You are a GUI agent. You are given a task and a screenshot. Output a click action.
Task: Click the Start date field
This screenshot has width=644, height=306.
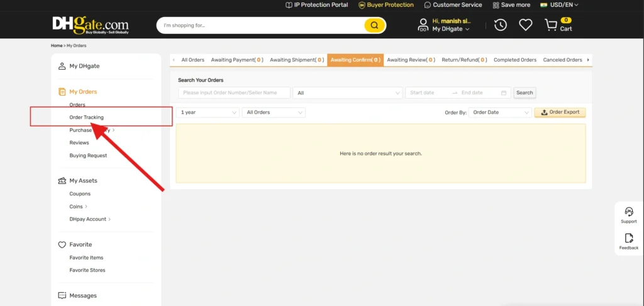tap(428, 93)
